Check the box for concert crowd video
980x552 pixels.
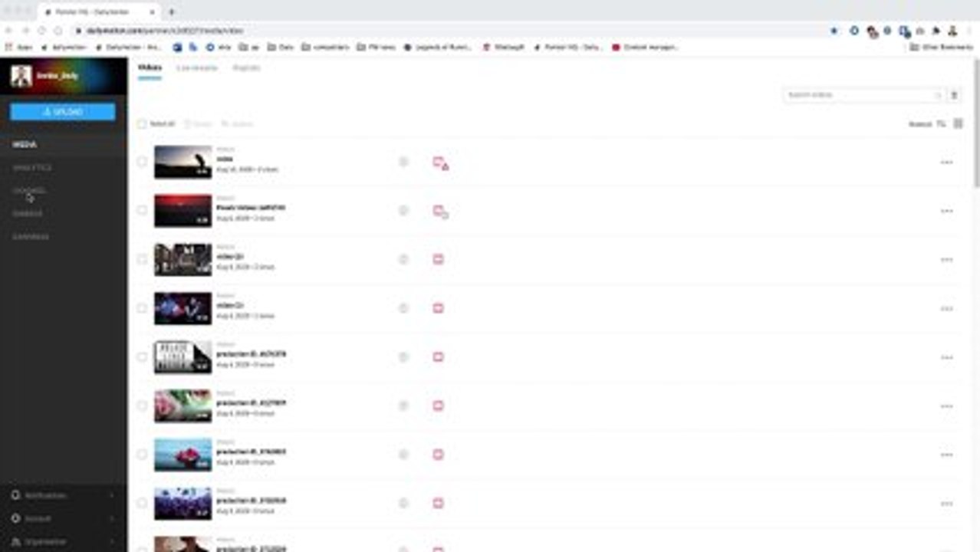[142, 503]
